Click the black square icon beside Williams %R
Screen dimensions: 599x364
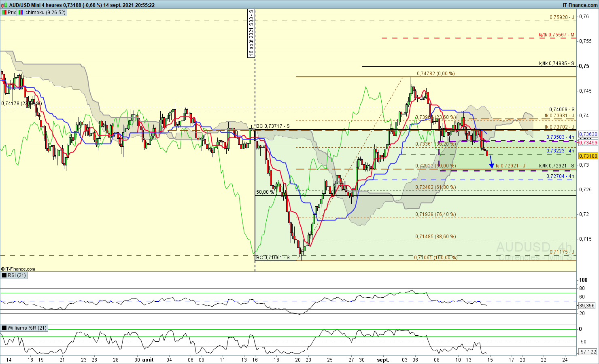[4, 328]
